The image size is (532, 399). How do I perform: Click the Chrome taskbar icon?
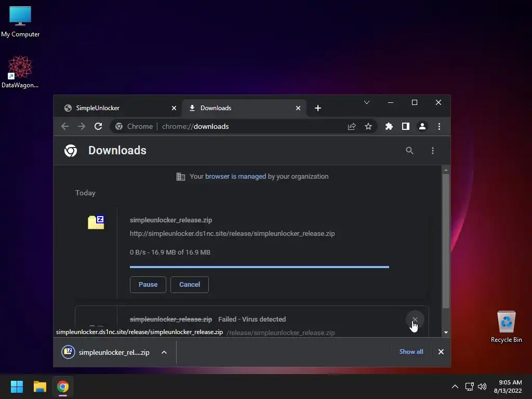coord(63,387)
